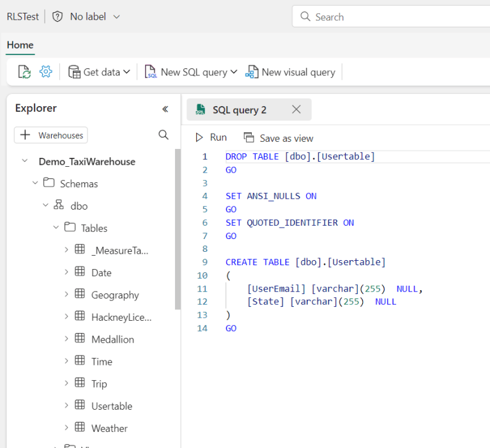This screenshot has width=490, height=448.
Task: Open settings gear in Home toolbar
Action: [45, 72]
